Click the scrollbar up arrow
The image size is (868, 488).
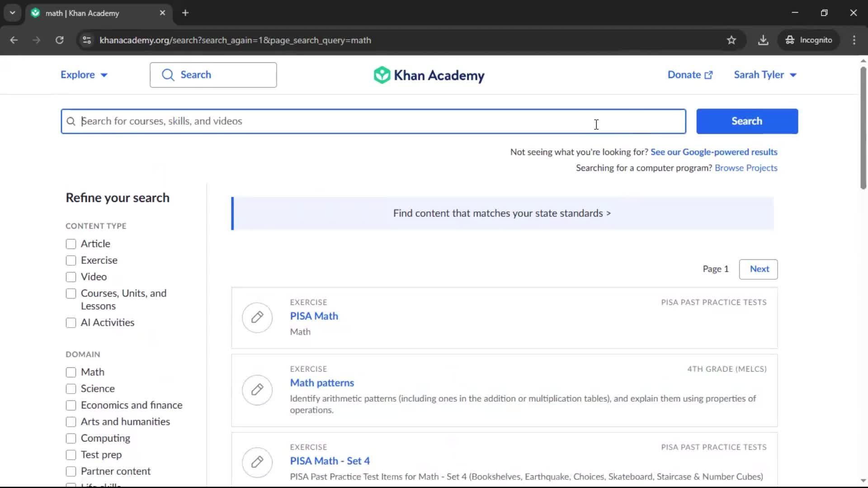pos(863,61)
